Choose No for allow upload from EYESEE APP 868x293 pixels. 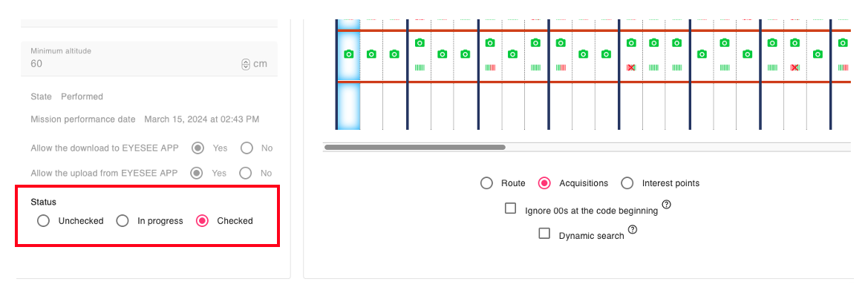coord(246,173)
